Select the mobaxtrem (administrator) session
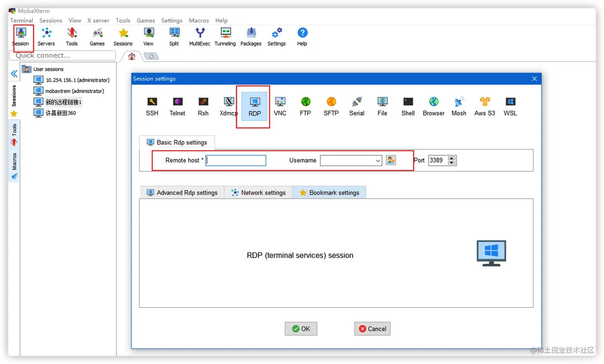This screenshot has height=364, width=604. [70, 91]
